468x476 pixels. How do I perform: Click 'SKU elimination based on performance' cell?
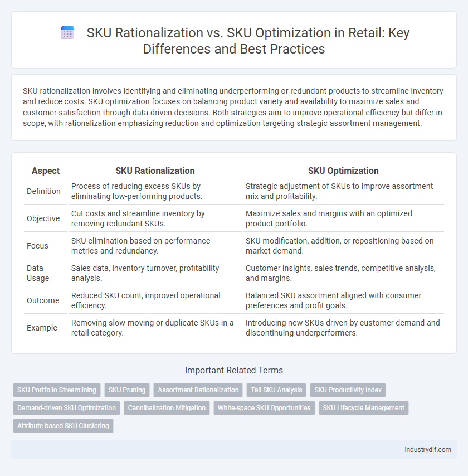pyautogui.click(x=155, y=246)
